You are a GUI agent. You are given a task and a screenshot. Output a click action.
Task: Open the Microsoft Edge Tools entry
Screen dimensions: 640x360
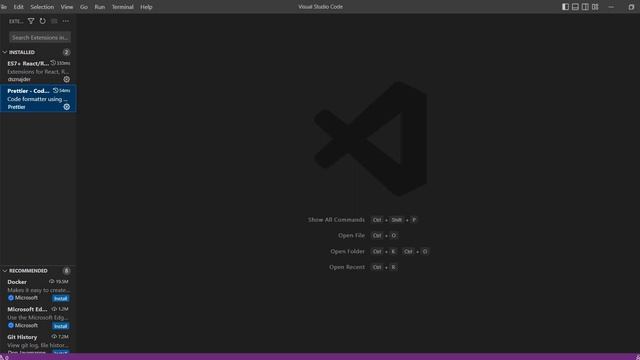click(x=38, y=317)
